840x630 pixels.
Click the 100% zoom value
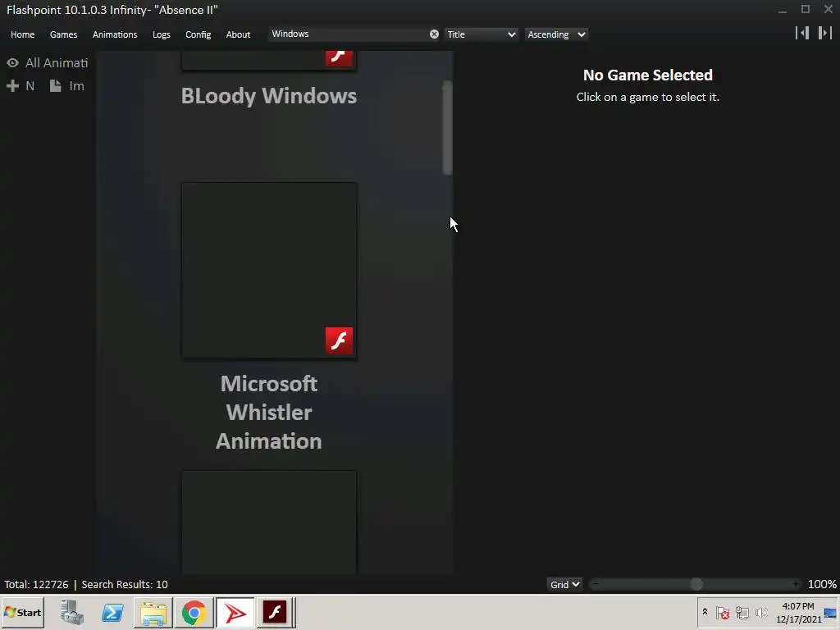tap(822, 584)
